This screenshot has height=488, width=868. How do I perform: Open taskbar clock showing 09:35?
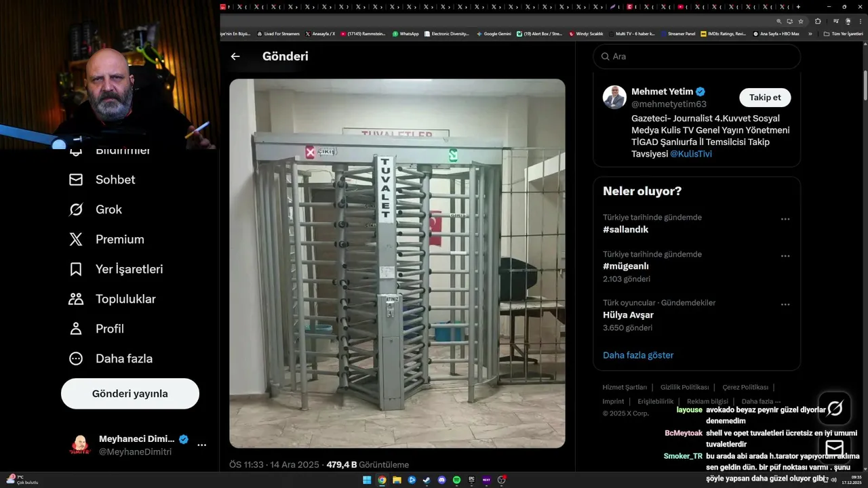coord(852,480)
